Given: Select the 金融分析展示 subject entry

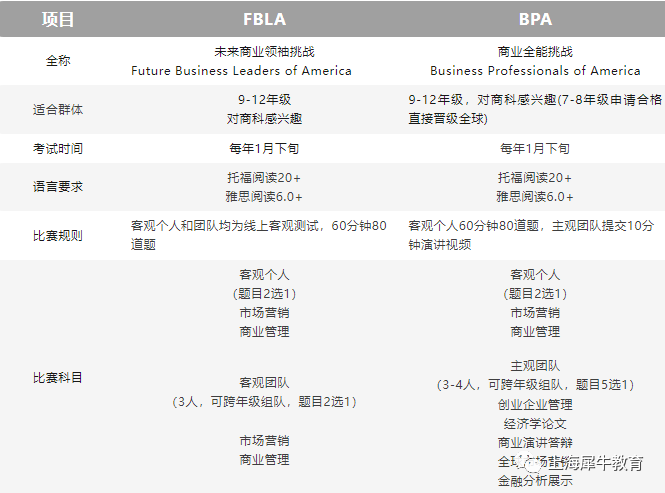Looking at the screenshot, I should [x=535, y=481].
